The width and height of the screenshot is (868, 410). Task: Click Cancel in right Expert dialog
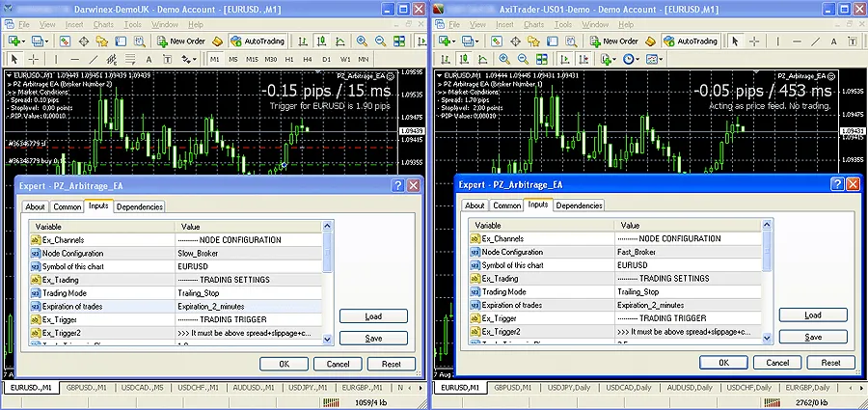(x=777, y=363)
